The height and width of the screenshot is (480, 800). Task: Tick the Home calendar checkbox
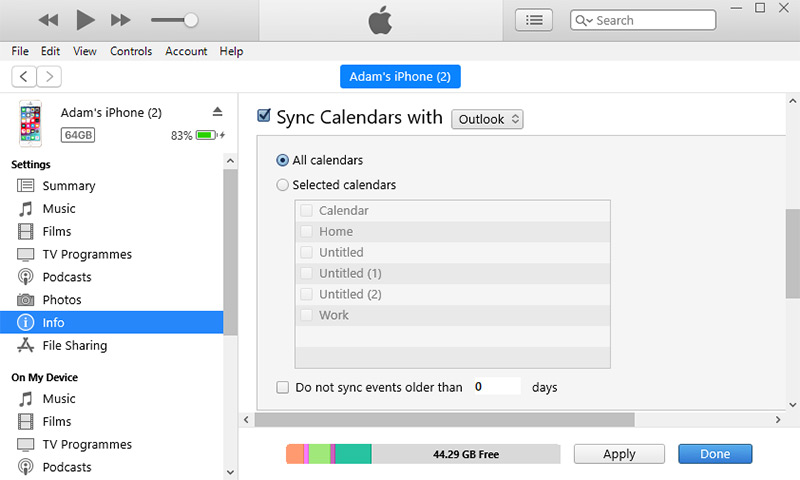tap(307, 231)
